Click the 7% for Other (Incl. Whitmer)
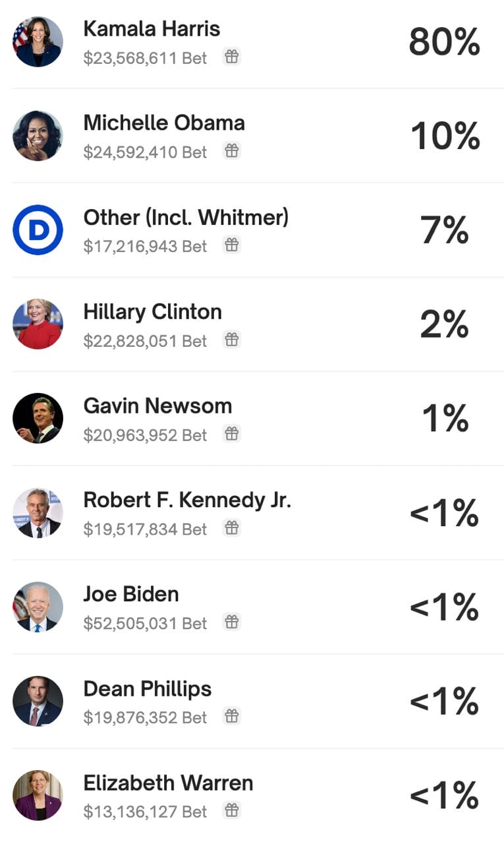Viewport: 504px width, 844px height. tap(445, 231)
